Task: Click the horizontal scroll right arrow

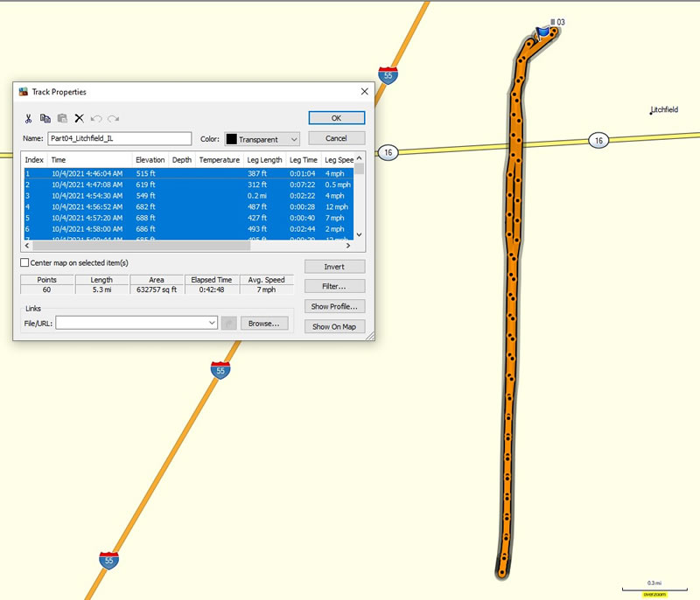Action: tap(348, 246)
